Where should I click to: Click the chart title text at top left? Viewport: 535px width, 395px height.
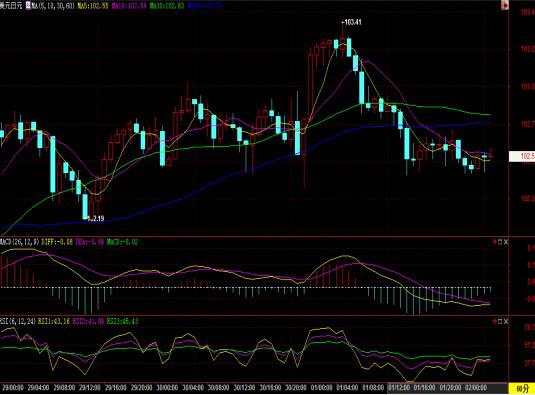point(12,6)
